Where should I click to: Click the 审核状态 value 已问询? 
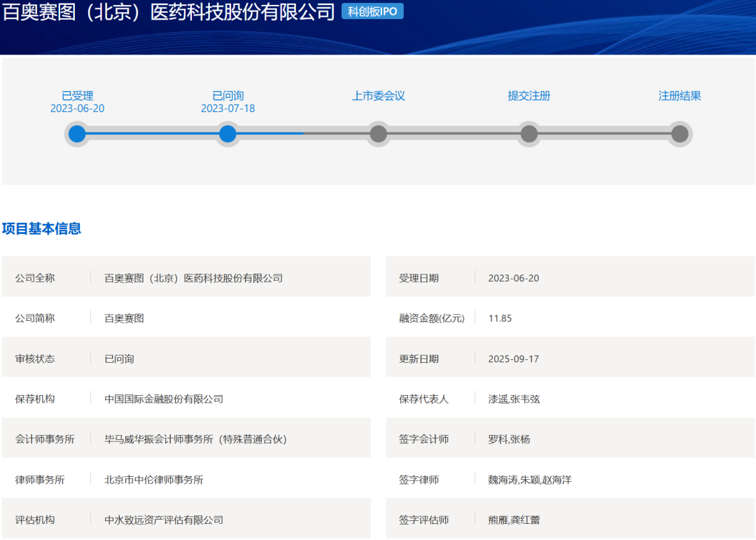[119, 359]
